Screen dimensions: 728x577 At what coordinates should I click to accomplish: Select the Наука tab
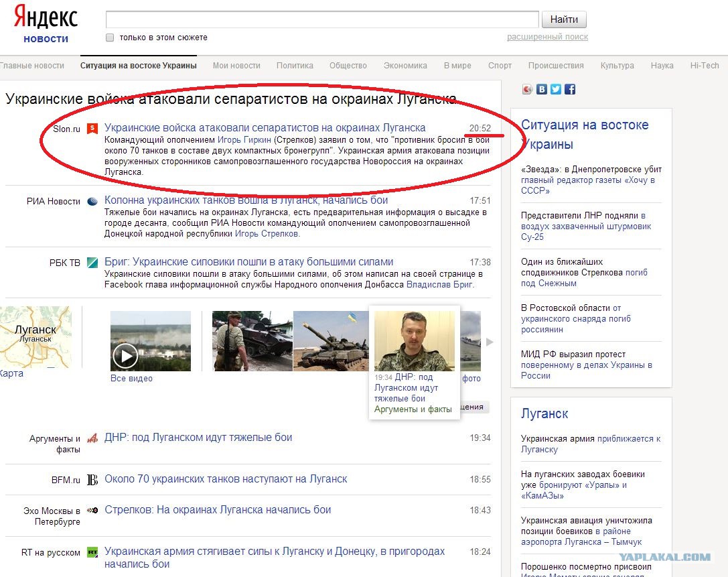(x=662, y=66)
